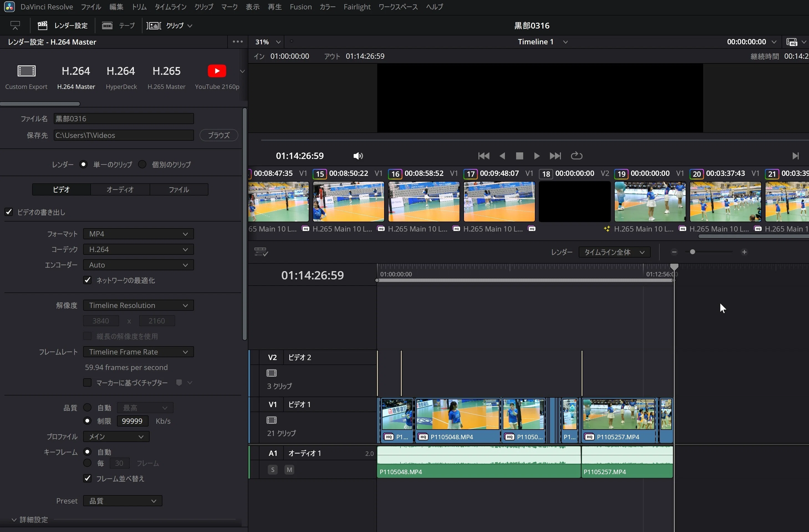Click the skip-to-end icon at viewer right
Image resolution: width=809 pixels, height=532 pixels.
pos(795,156)
